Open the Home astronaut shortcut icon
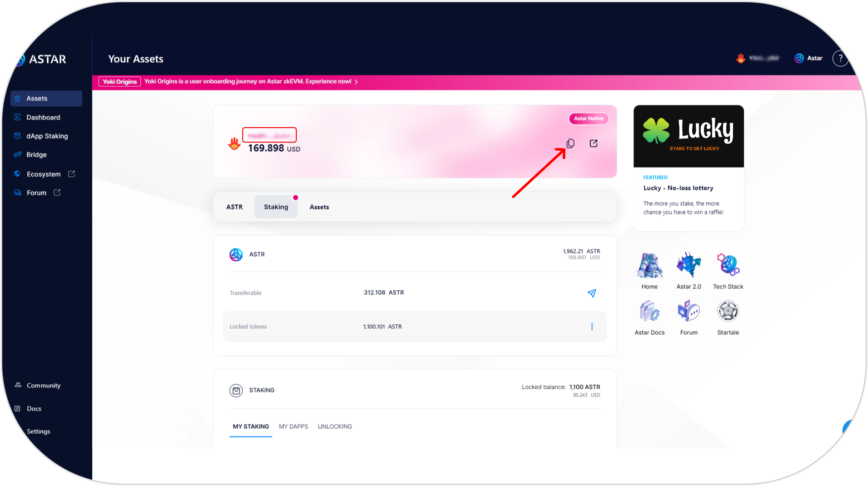 [x=649, y=265]
